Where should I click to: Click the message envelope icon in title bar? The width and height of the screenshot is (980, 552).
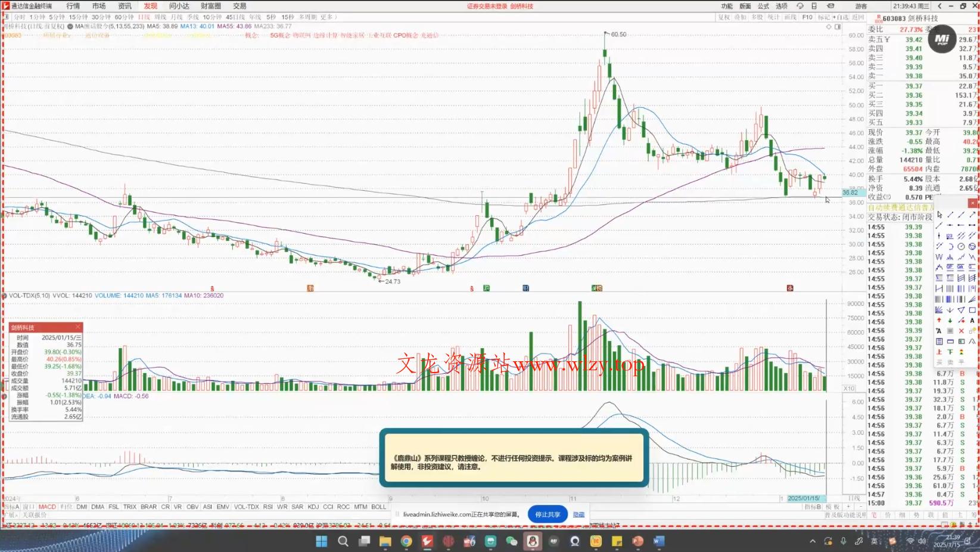pyautogui.click(x=830, y=6)
